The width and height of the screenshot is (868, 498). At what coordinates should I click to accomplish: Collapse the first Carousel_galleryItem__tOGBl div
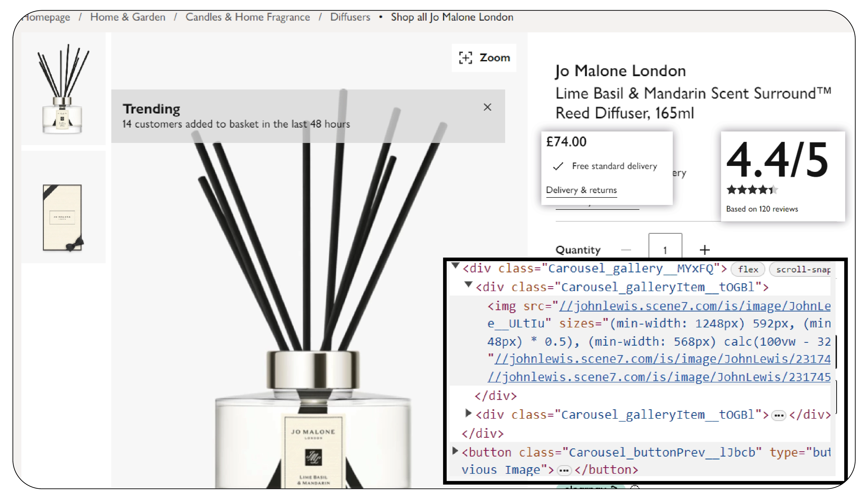[468, 284]
